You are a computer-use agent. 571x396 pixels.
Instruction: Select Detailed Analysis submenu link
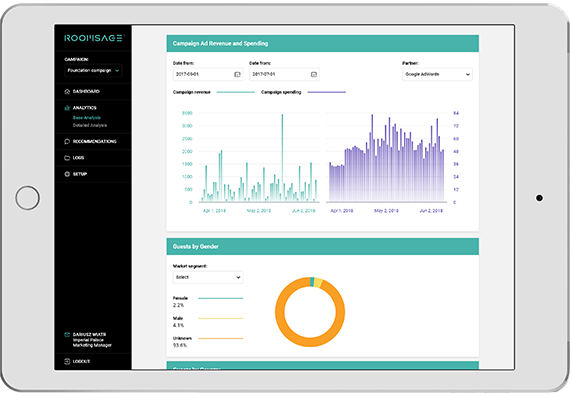[x=90, y=125]
